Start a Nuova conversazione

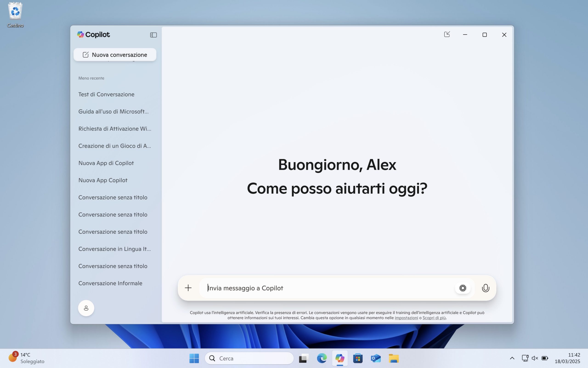tap(115, 55)
